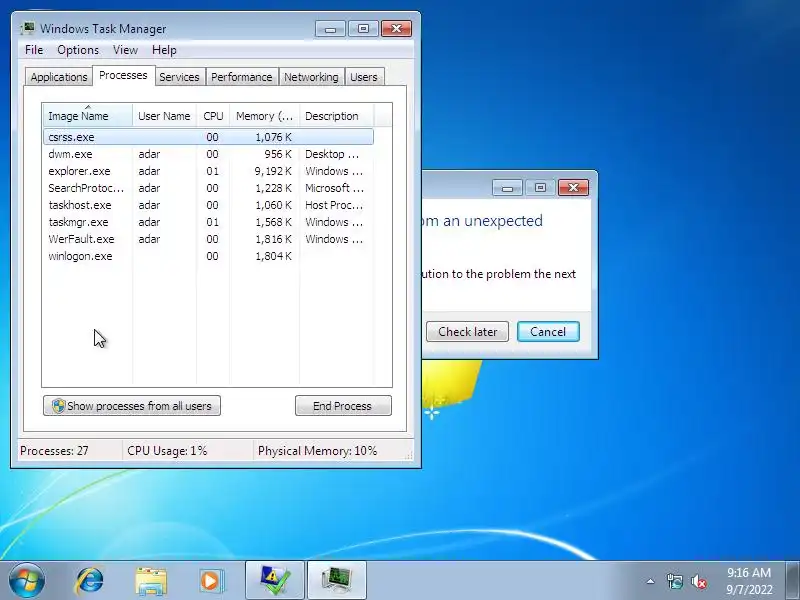800x600 pixels.
Task: Open the Help menu
Action: [x=164, y=50]
